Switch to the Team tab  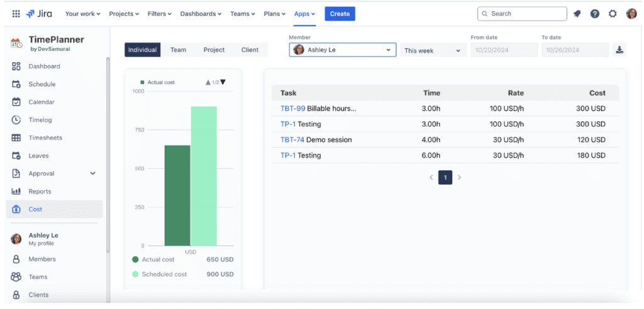pos(178,50)
